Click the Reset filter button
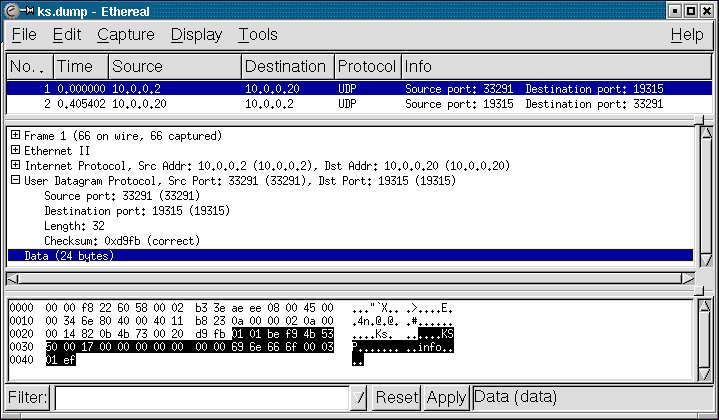The image size is (719, 420). (397, 397)
